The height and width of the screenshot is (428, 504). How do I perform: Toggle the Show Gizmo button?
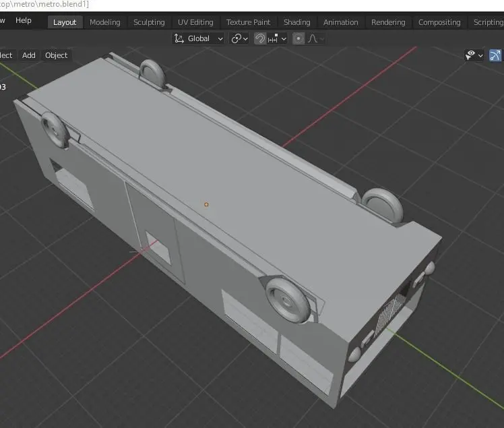click(x=495, y=55)
